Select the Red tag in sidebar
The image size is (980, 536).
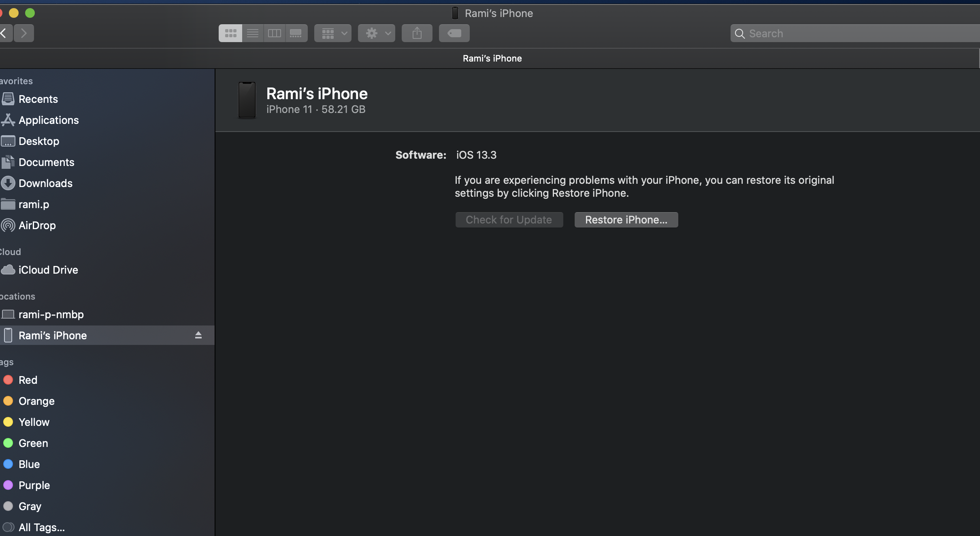[x=28, y=380]
